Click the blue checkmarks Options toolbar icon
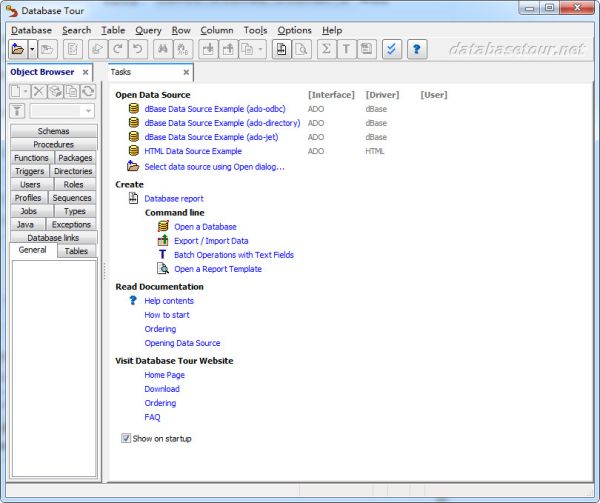The height and width of the screenshot is (503, 600). 392,49
